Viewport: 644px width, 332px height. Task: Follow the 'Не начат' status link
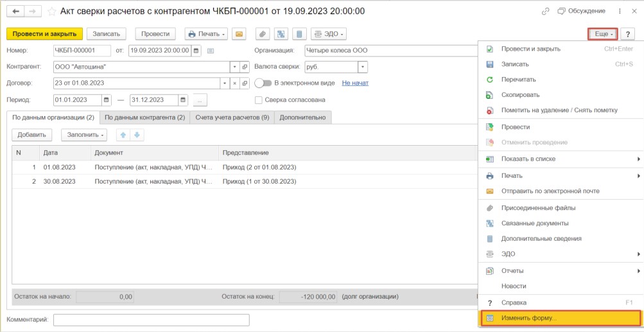pyautogui.click(x=355, y=83)
